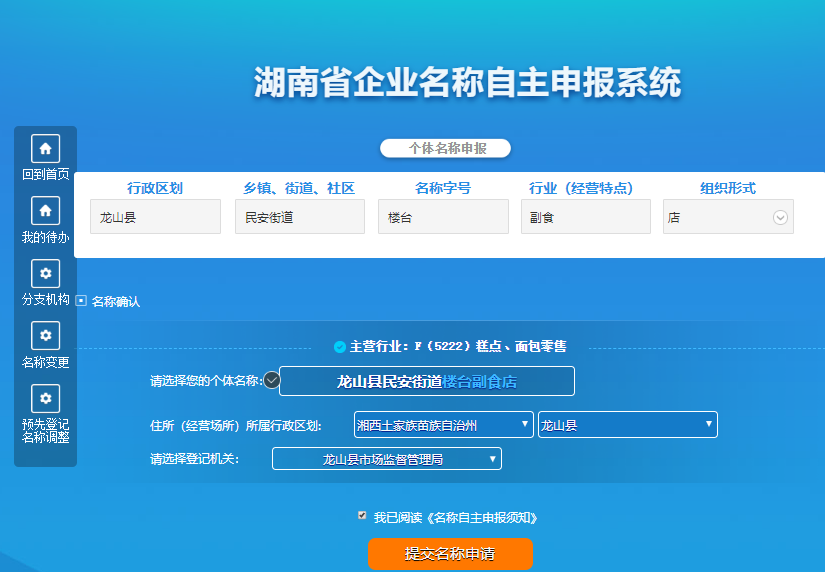Click the 住所（经营场所）所属行政区划 label
Viewport: 825px width, 572px height.
click(236, 425)
